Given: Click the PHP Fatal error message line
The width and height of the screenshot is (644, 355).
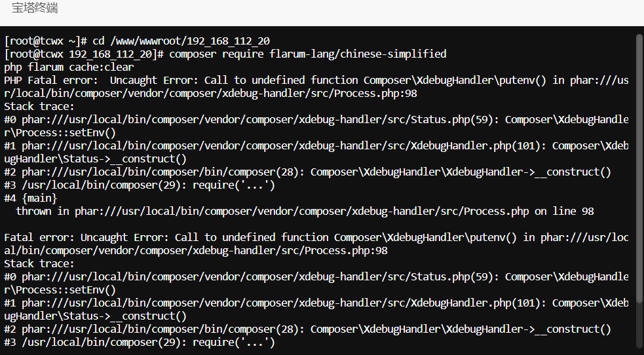Looking at the screenshot, I should pyautogui.click(x=316, y=86).
